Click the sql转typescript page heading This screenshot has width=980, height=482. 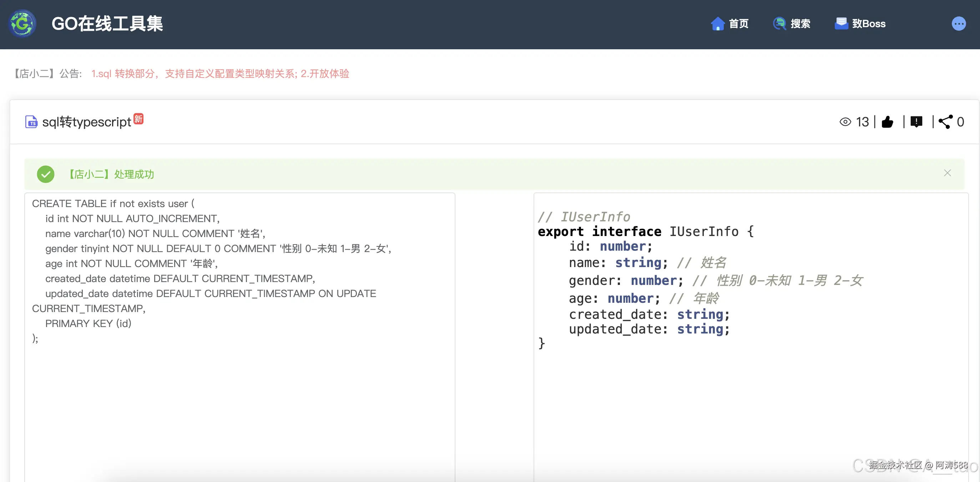coord(87,122)
